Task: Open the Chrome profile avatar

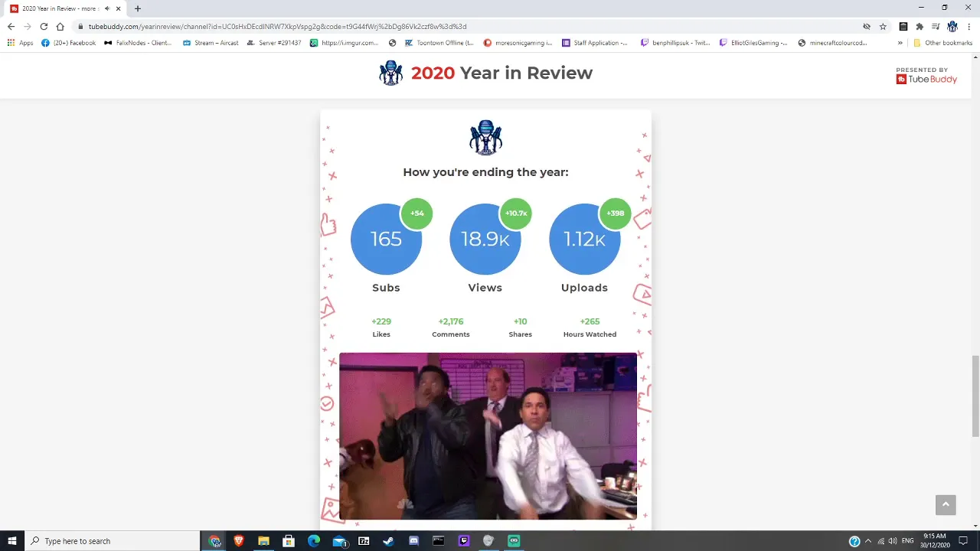Action: (952, 26)
